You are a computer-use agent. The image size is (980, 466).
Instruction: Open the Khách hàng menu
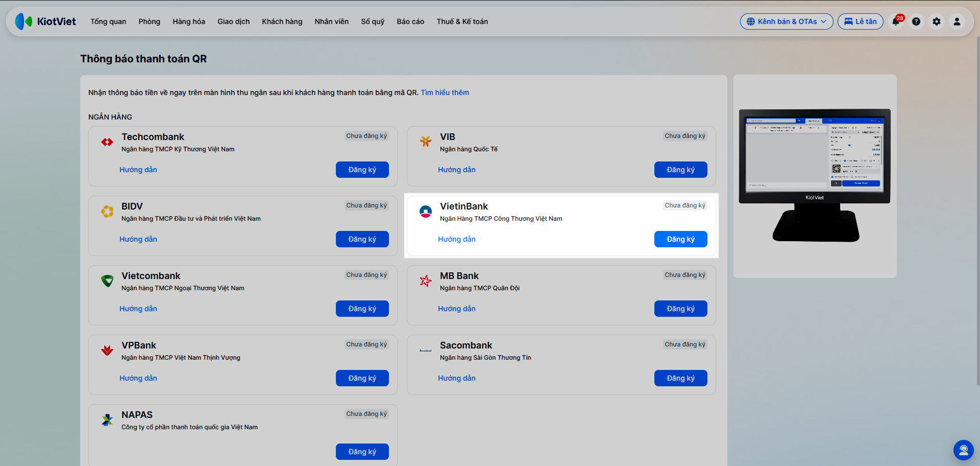282,21
